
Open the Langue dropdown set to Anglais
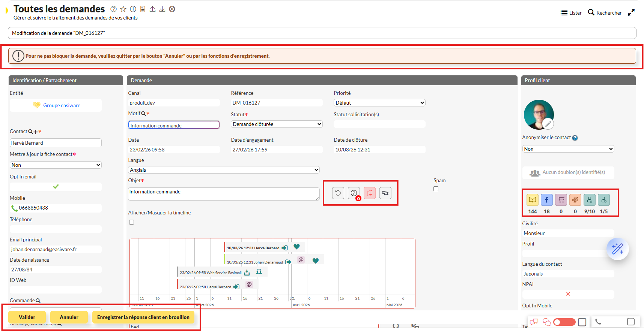click(224, 170)
